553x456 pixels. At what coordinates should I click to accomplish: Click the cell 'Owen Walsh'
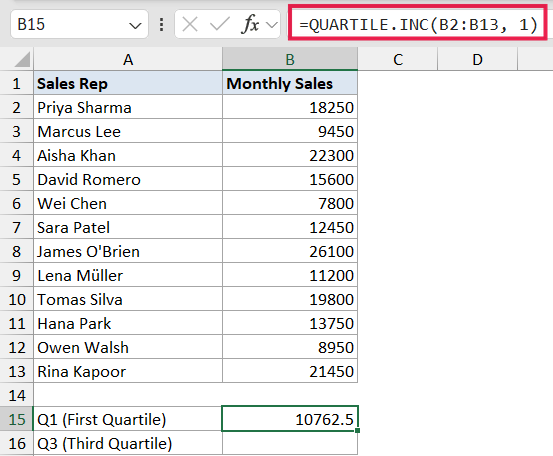[x=128, y=347]
